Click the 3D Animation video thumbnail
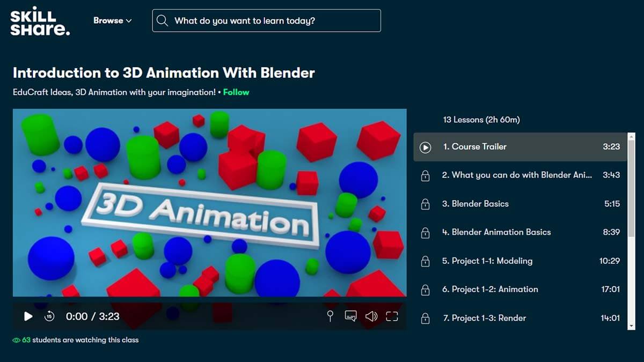Image resolution: width=644 pixels, height=362 pixels. (x=209, y=203)
